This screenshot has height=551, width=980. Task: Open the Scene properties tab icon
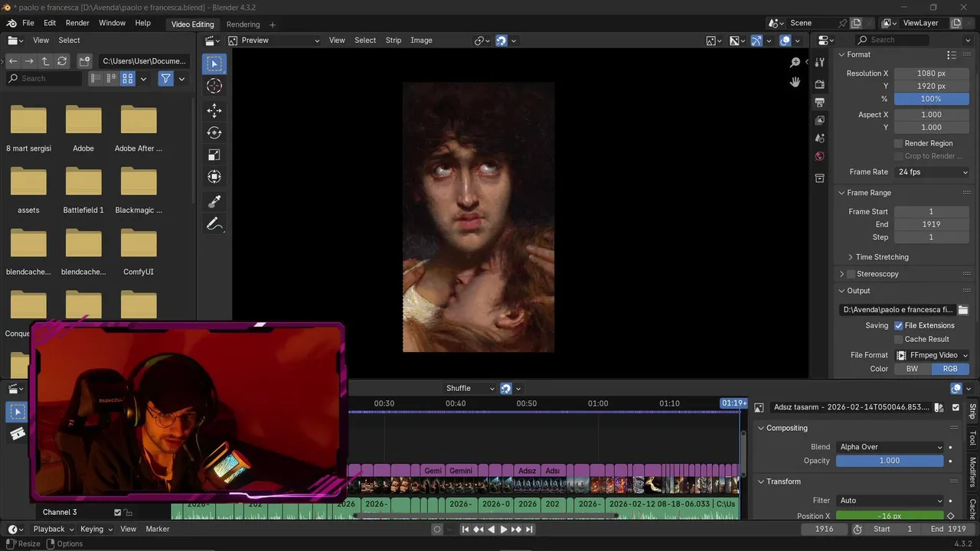[820, 139]
